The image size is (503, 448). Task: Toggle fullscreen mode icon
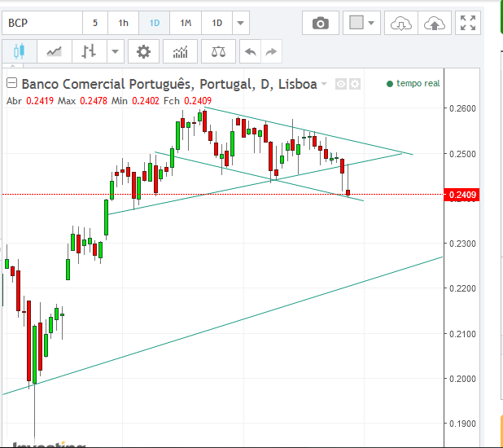pyautogui.click(x=468, y=23)
